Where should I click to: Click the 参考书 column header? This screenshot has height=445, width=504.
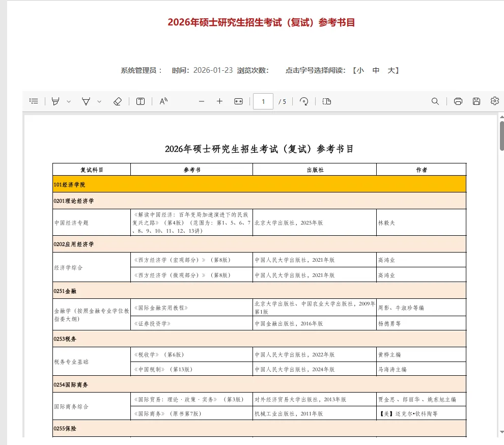(191, 170)
